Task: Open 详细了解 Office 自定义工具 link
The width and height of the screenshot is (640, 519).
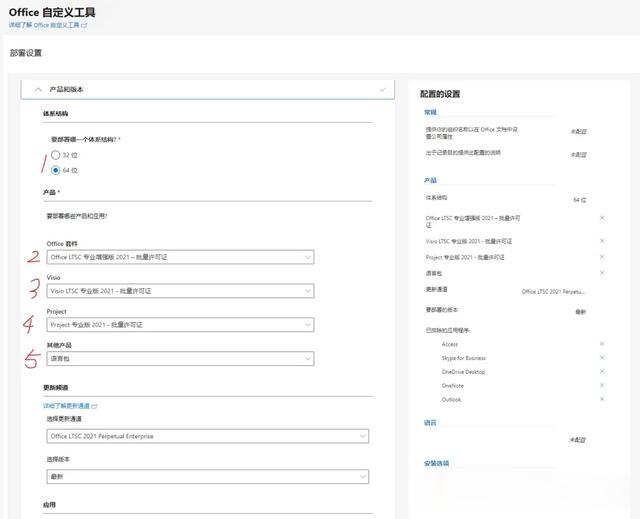Action: coord(44,25)
